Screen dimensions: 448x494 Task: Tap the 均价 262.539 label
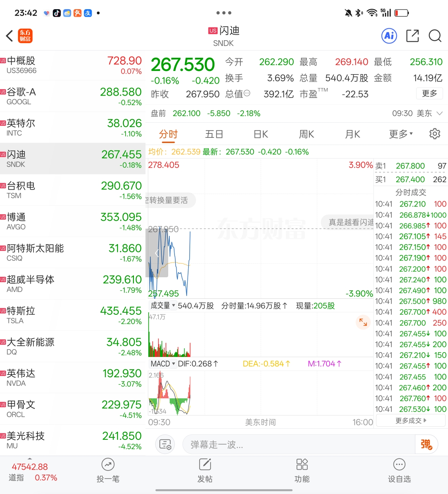coord(174,152)
